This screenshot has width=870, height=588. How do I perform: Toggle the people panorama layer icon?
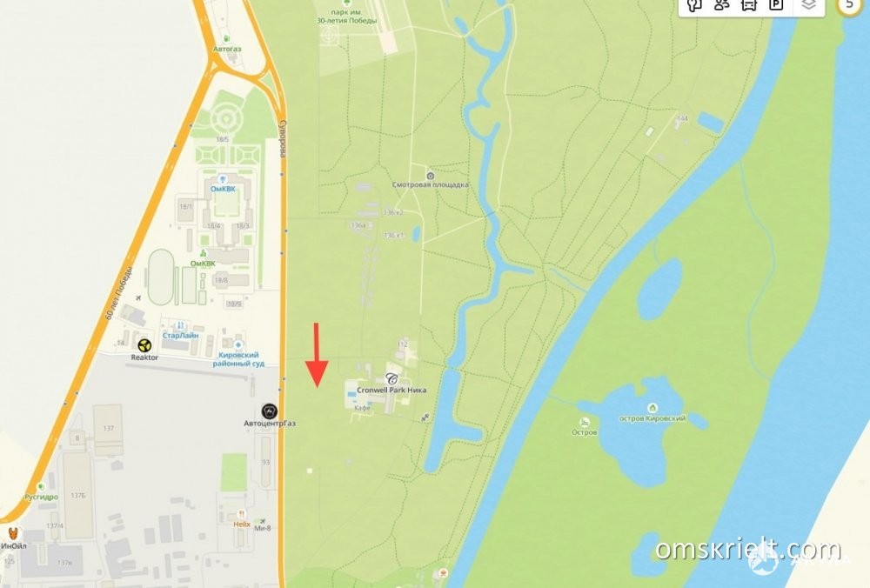[721, 5]
